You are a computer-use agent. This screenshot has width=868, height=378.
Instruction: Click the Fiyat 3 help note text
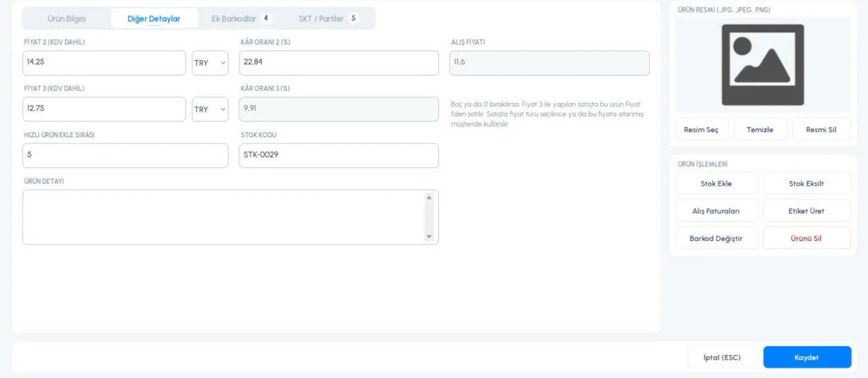pos(546,114)
